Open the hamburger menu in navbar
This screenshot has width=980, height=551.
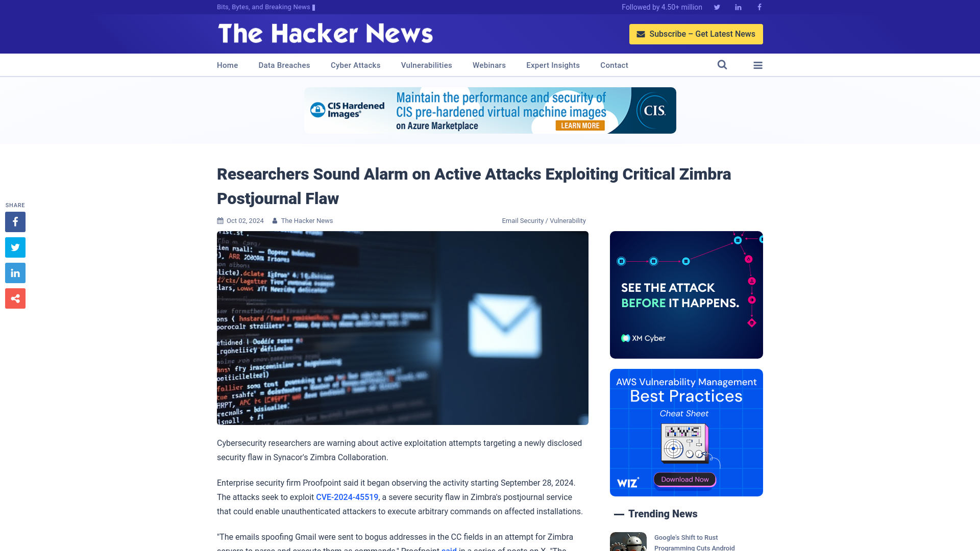coord(758,65)
